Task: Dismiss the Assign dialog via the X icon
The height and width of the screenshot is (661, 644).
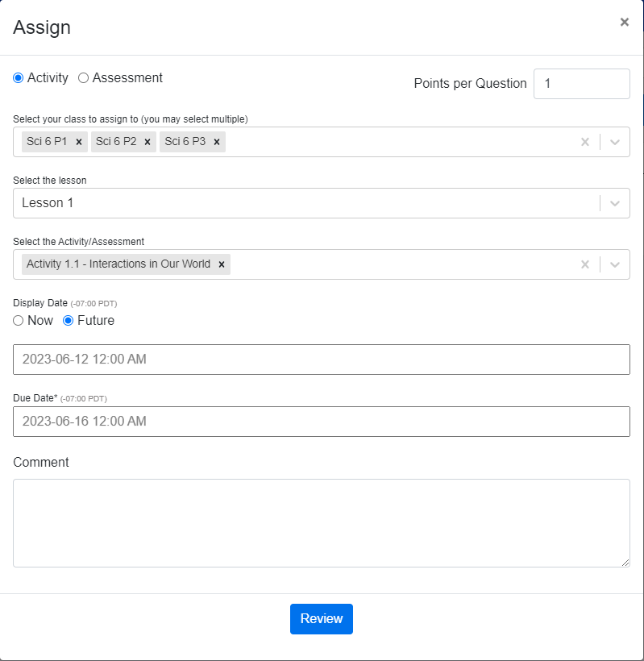Action: click(624, 22)
